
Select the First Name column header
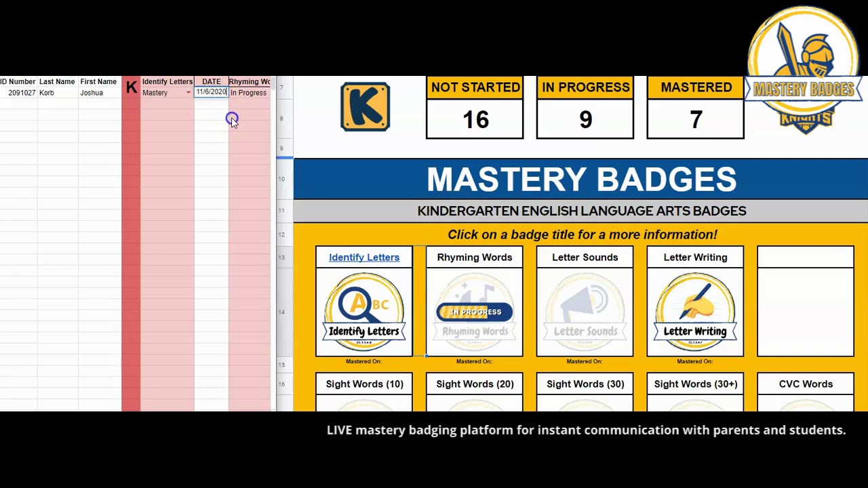coord(99,82)
